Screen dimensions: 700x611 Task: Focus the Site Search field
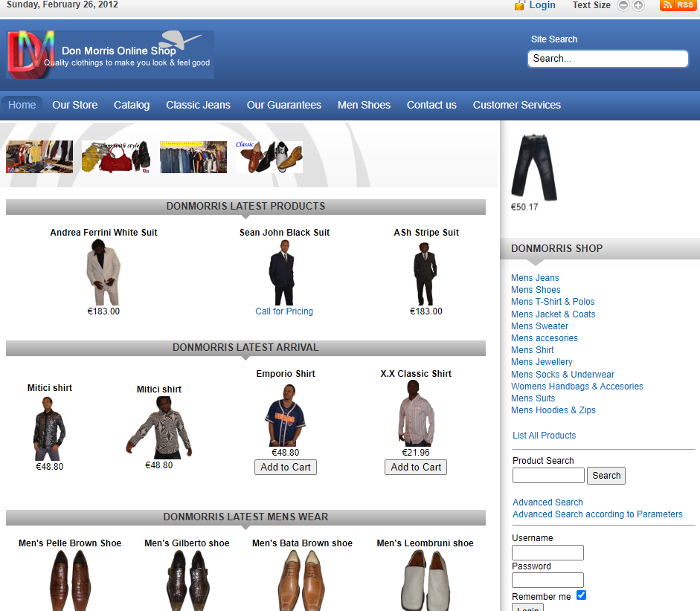(608, 59)
